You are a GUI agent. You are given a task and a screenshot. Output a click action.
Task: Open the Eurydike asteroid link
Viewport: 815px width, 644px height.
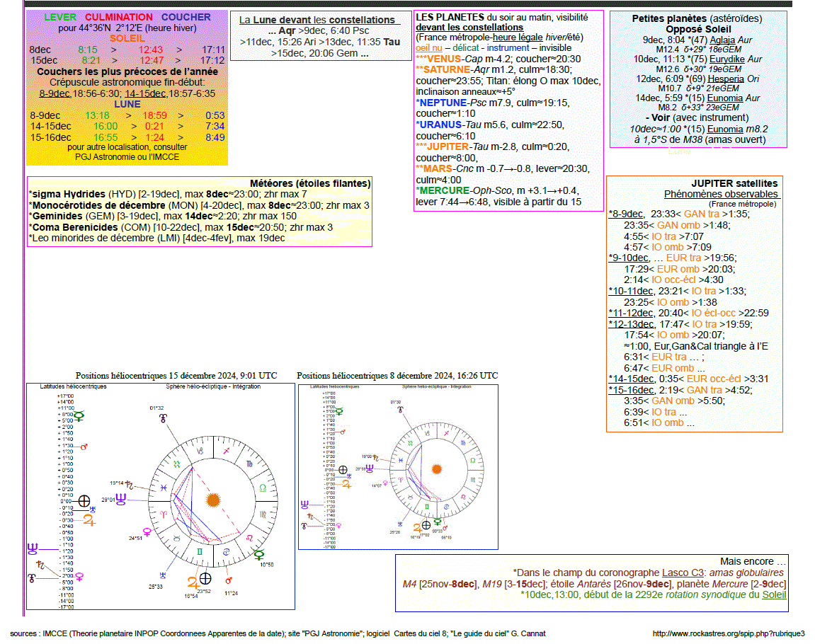728,59
